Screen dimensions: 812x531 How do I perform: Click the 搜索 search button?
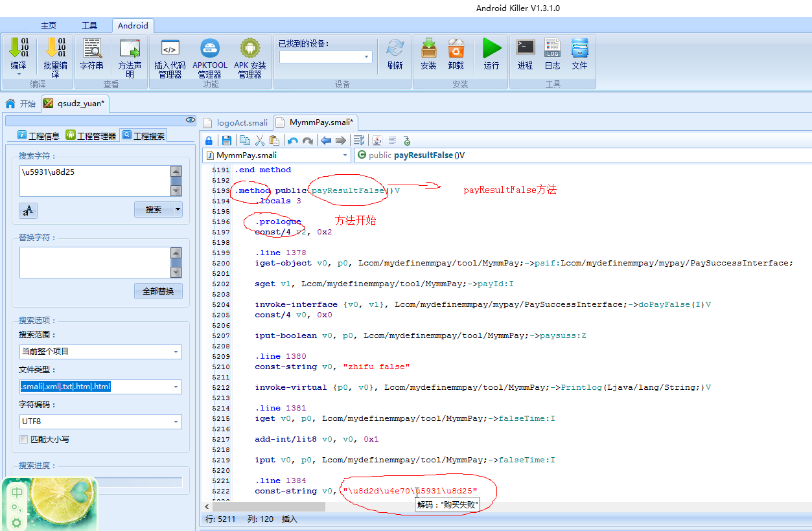[154, 210]
